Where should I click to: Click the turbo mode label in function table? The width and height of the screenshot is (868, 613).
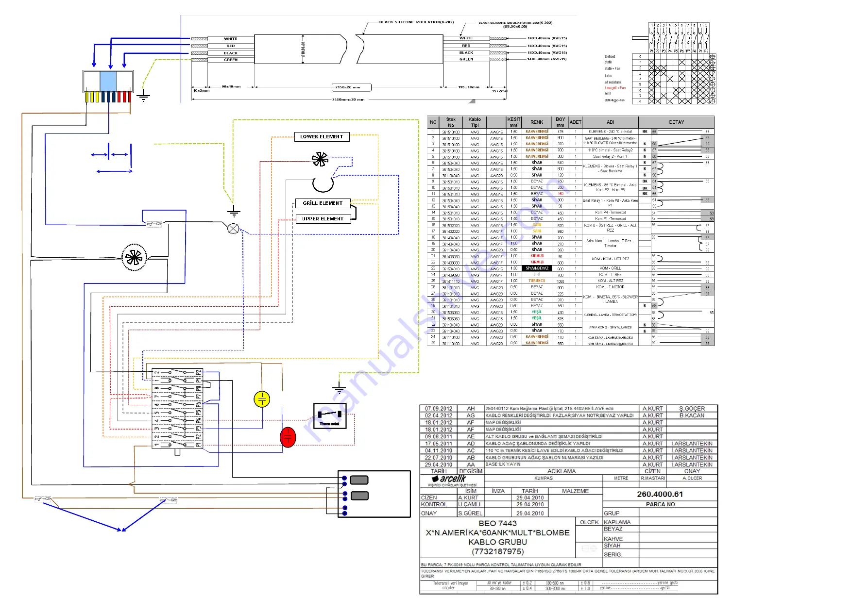pyautogui.click(x=608, y=76)
